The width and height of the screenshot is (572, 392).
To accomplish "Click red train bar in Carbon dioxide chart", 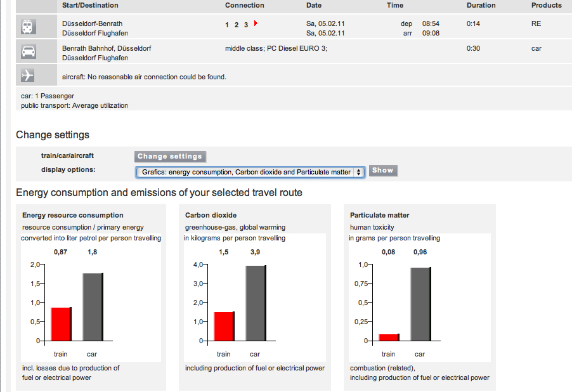I will point(224,326).
